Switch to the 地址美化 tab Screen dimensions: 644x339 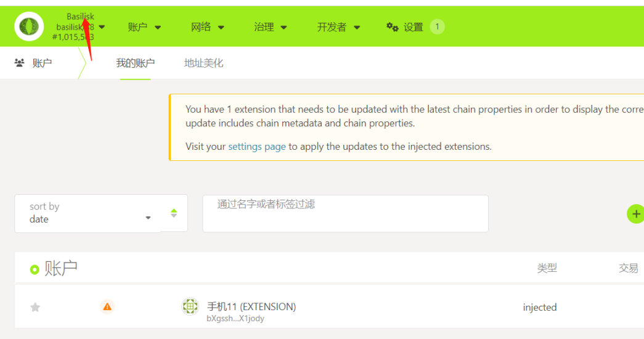pyautogui.click(x=203, y=63)
